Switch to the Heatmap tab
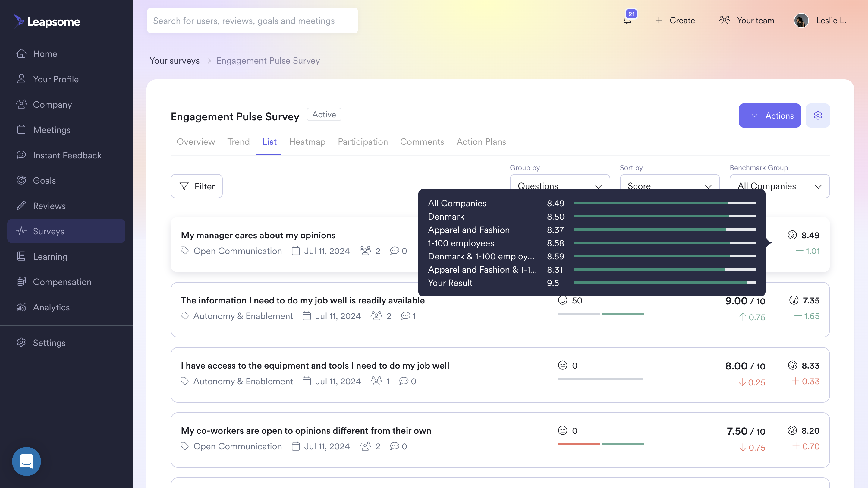The height and width of the screenshot is (488, 868). point(307,142)
